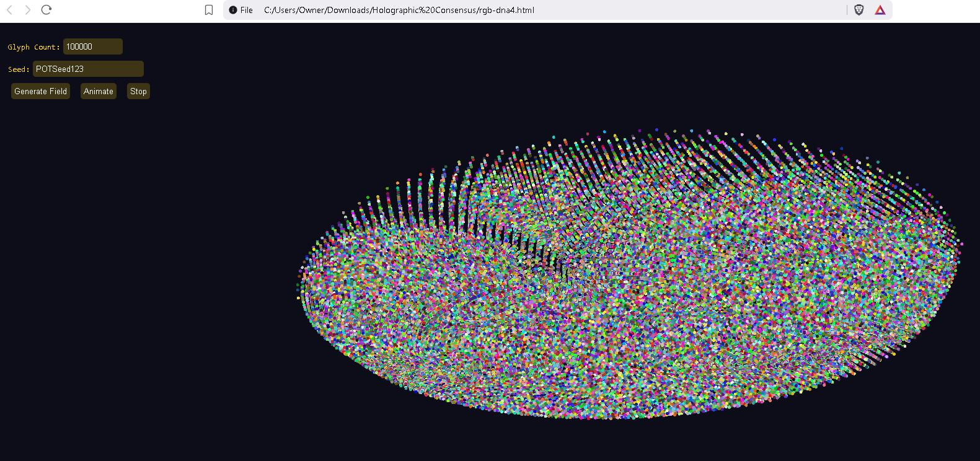Click the "Seed:" label text
The height and width of the screenshot is (461, 980).
(19, 69)
